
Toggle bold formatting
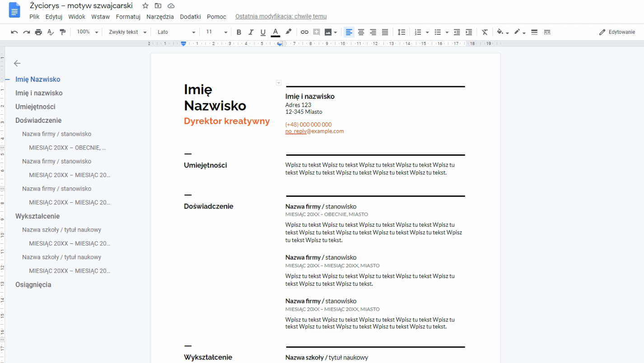[x=239, y=32]
